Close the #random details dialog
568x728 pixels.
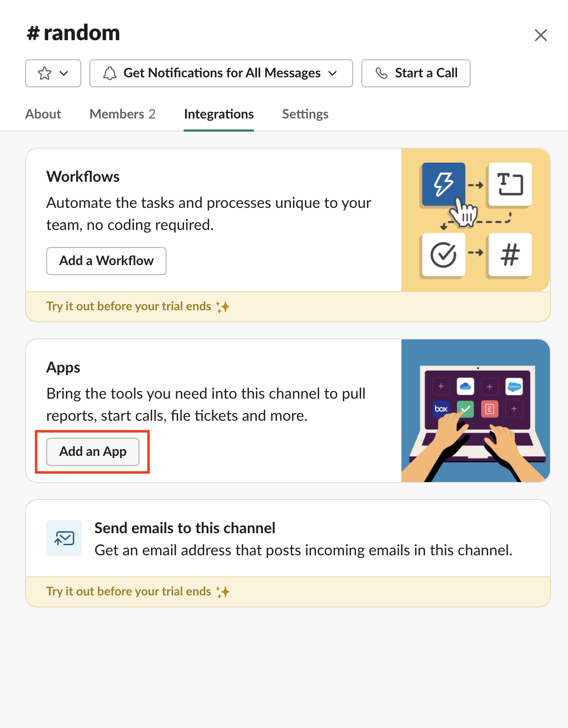pos(541,35)
